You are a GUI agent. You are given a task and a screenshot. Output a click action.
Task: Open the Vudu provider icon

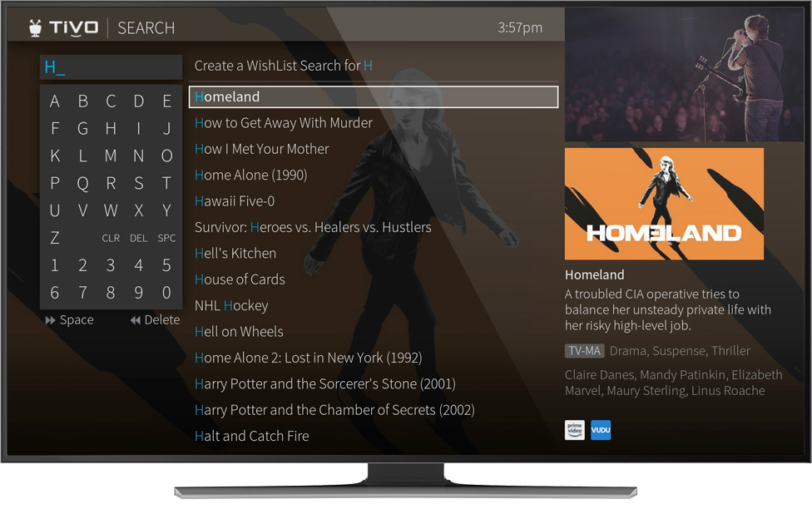click(x=601, y=430)
